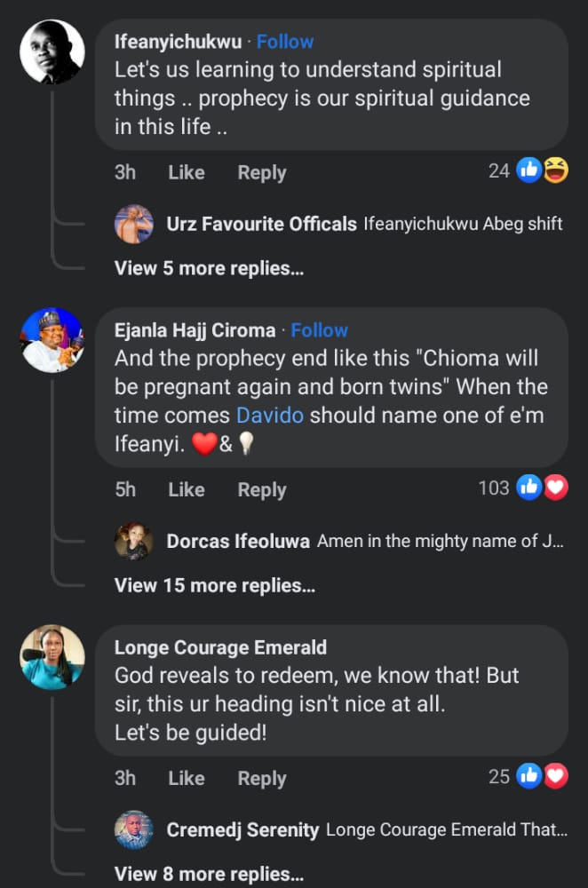
Task: Follow Ejanla Hajj Ciroma
Action: click(x=319, y=330)
